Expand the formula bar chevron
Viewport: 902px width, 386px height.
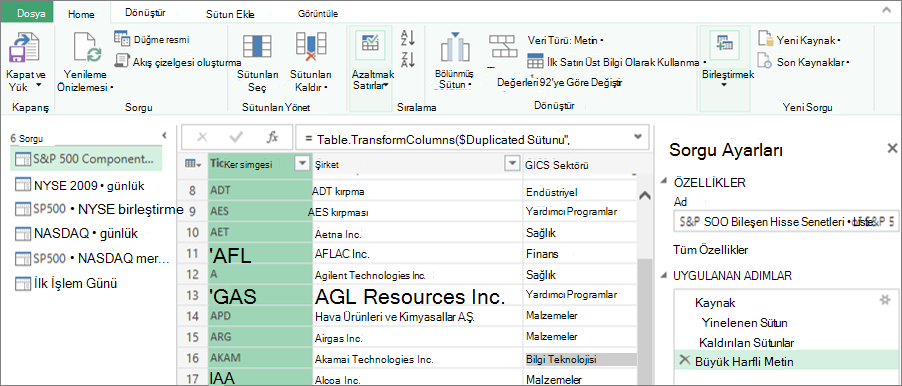[x=637, y=137]
